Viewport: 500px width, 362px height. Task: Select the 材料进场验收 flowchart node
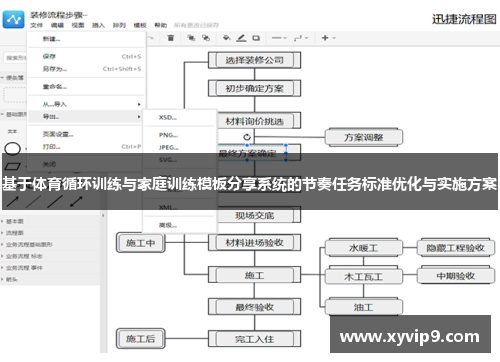(x=254, y=243)
